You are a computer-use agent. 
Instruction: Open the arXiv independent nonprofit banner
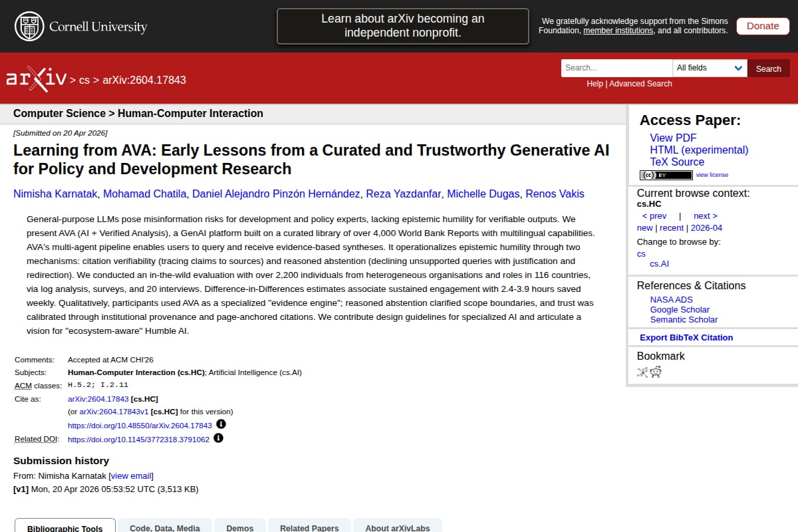tap(403, 26)
